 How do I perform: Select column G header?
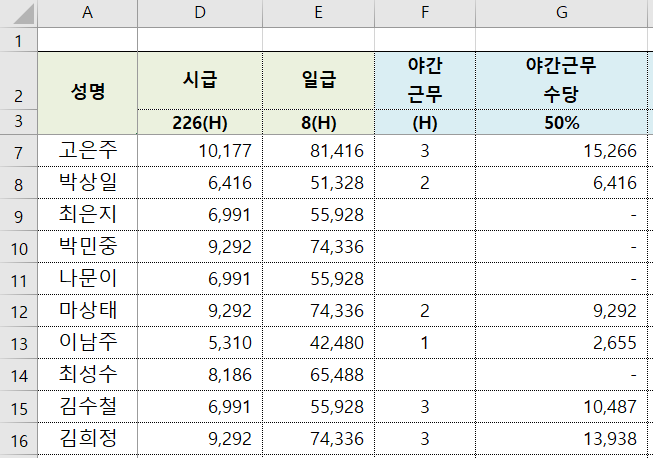coord(562,13)
